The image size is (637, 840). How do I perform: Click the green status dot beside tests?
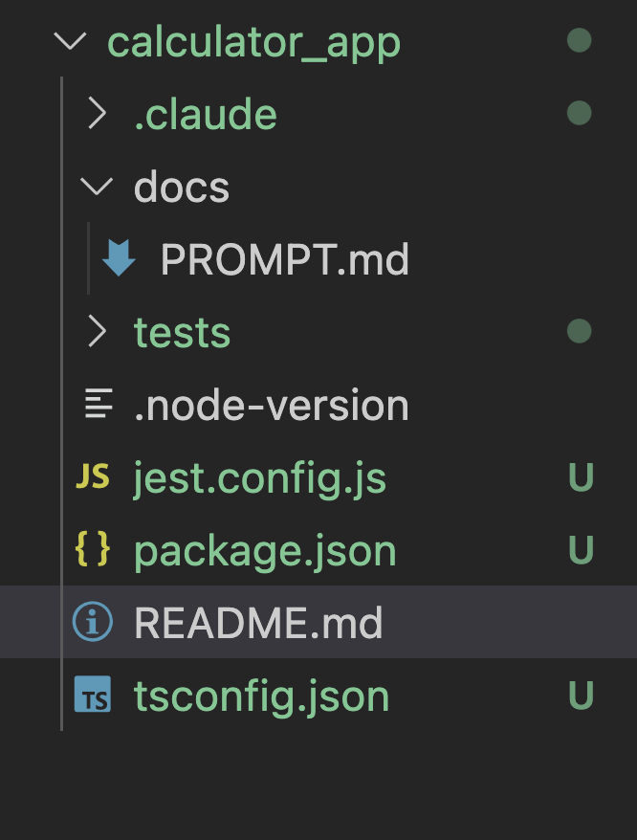click(x=580, y=331)
